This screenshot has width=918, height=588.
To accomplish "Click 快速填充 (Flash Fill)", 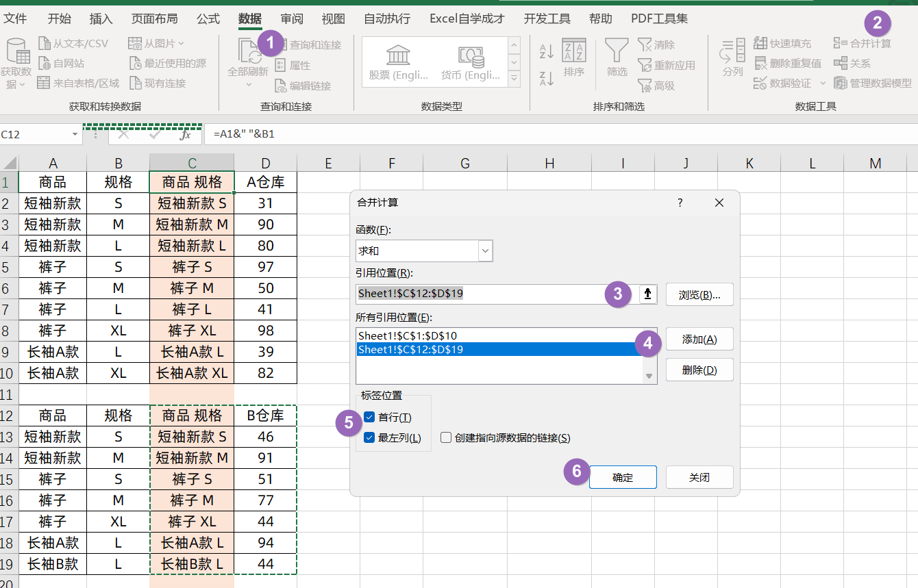I will coord(782,43).
